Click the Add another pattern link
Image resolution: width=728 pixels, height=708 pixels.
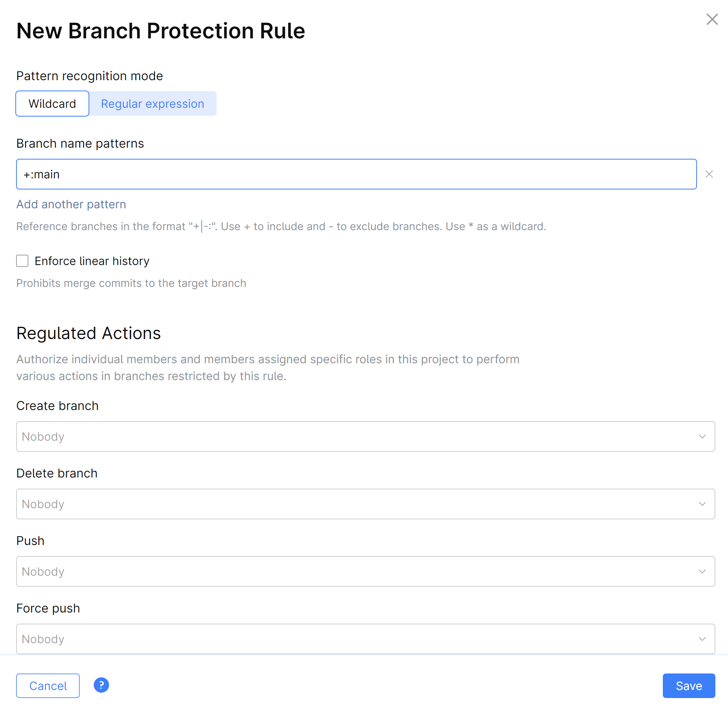pos(71,204)
